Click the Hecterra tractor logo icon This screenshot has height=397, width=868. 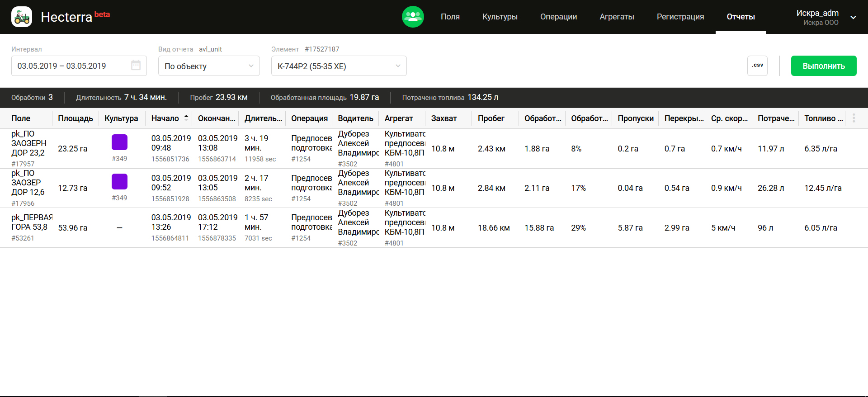tap(22, 17)
